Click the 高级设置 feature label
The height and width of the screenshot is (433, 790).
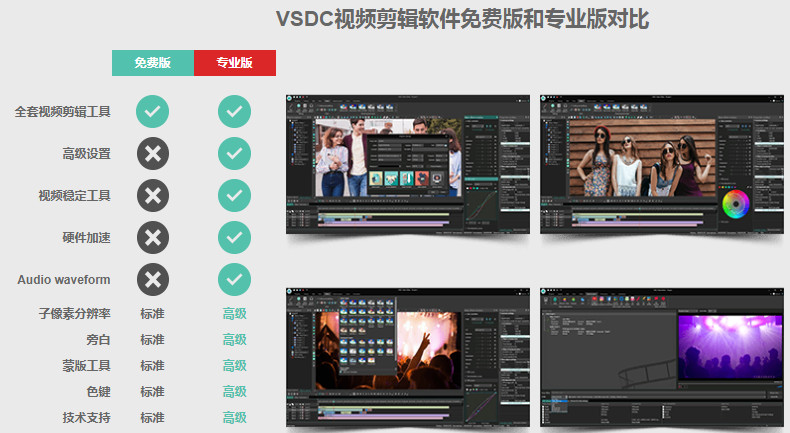pos(86,154)
